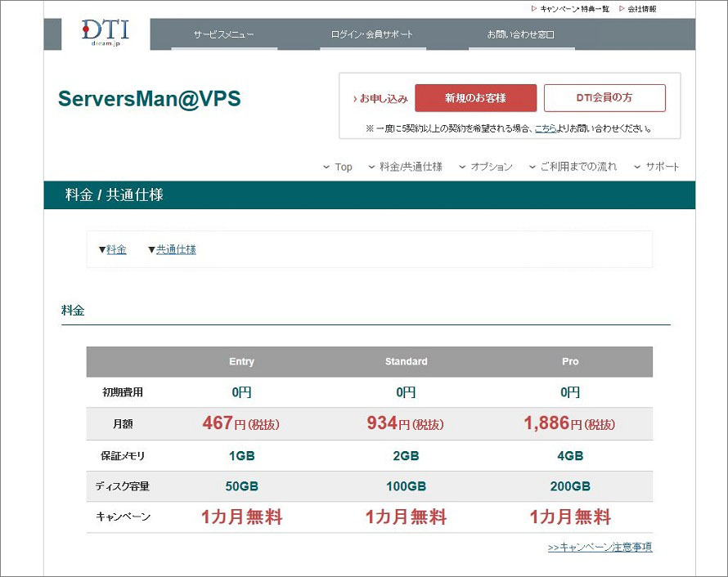Click the 月額 row label
Screen dimensions: 728x577
pyautogui.click(x=123, y=424)
